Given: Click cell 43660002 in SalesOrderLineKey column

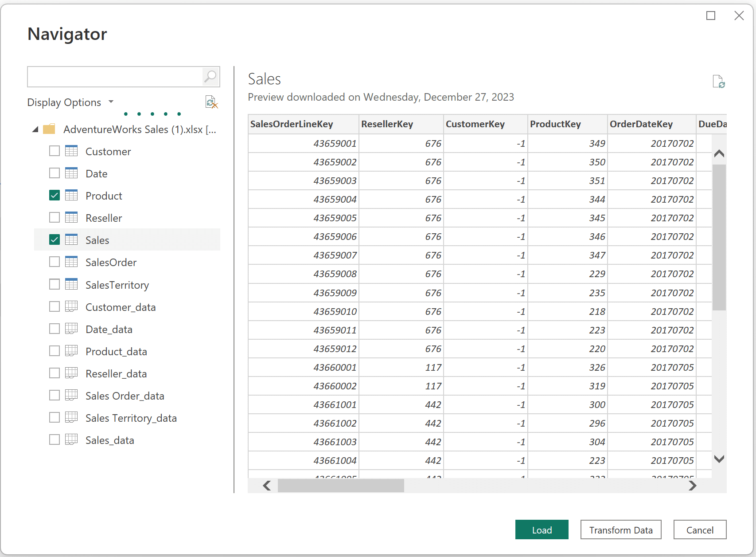Looking at the screenshot, I should tap(303, 386).
